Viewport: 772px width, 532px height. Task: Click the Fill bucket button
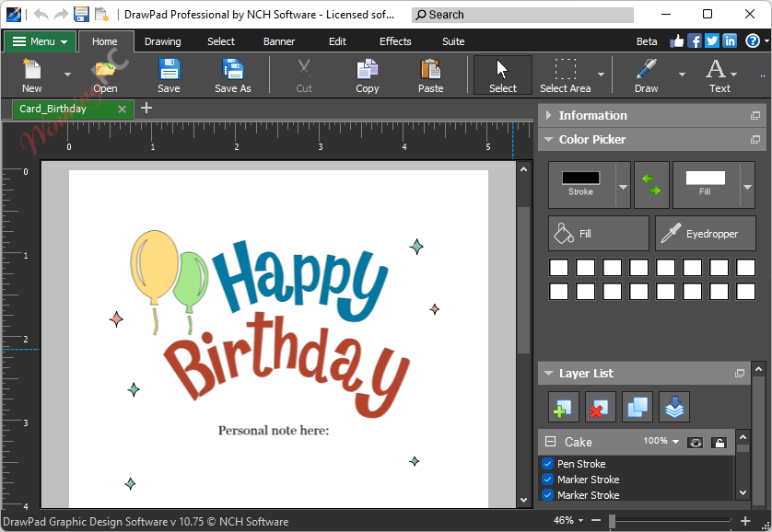pyautogui.click(x=599, y=234)
